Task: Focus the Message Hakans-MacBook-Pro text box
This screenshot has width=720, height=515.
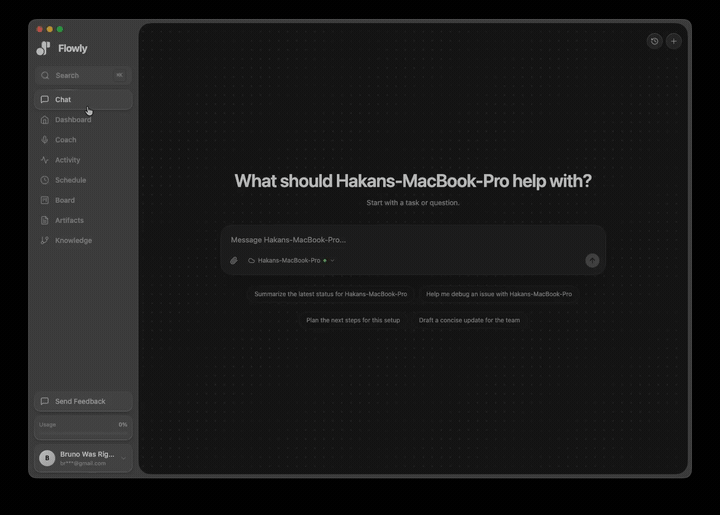Action: tap(412, 240)
